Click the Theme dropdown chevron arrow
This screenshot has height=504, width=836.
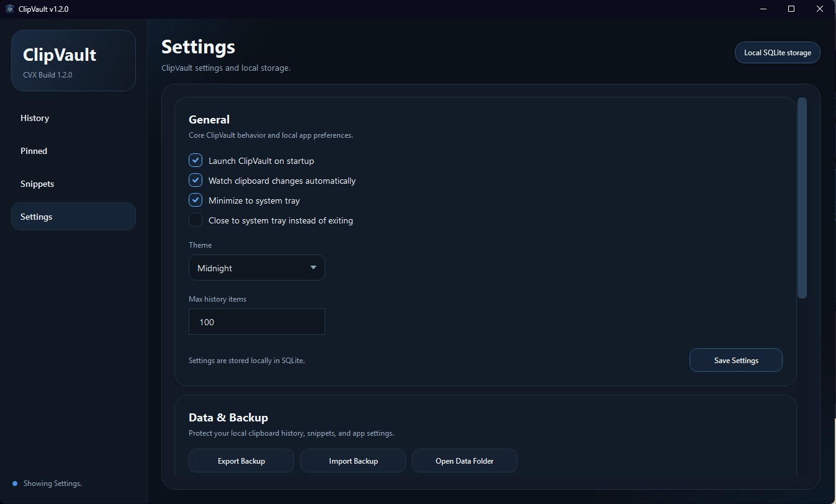(313, 267)
